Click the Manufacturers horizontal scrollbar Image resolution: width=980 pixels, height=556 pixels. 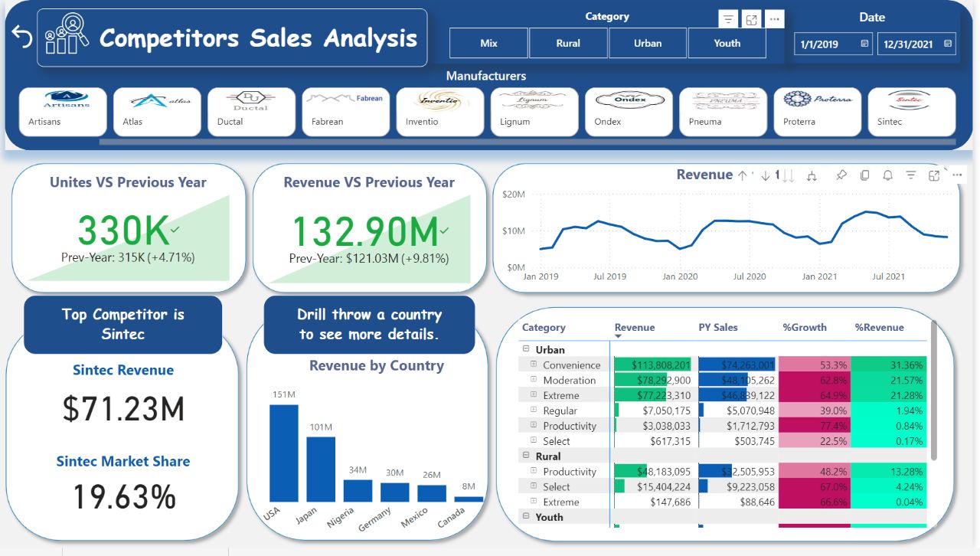coord(527,142)
